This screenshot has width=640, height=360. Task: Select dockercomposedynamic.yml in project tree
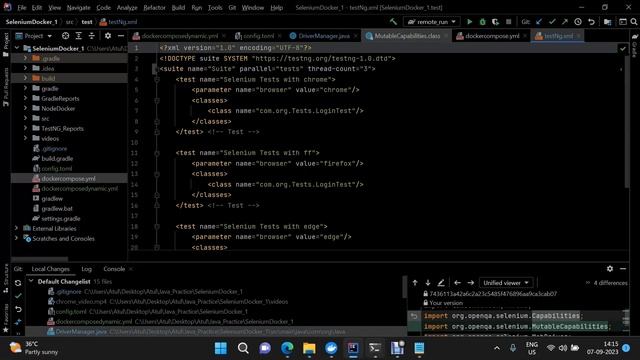[x=80, y=189]
